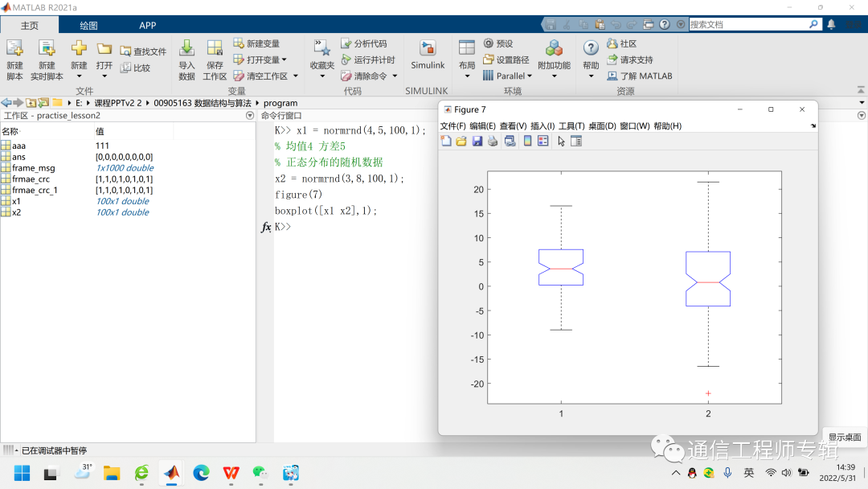This screenshot has width=868, height=489.
Task: Create a new script with 新建脚本
Action: (15, 60)
